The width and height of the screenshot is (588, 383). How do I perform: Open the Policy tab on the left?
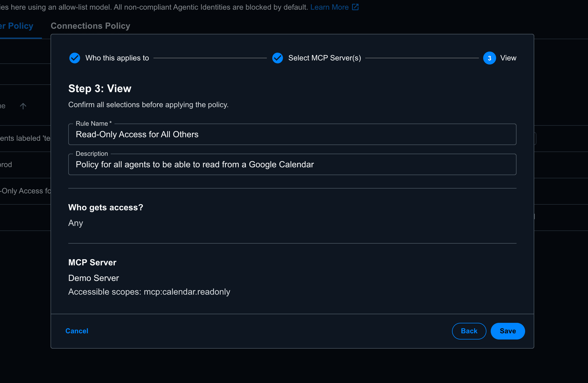click(x=17, y=26)
